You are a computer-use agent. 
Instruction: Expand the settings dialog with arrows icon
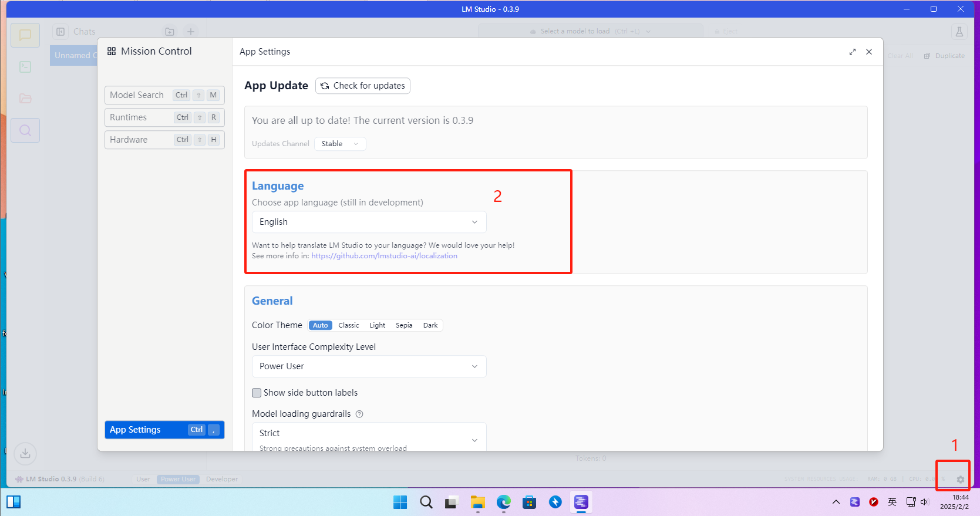pos(853,52)
